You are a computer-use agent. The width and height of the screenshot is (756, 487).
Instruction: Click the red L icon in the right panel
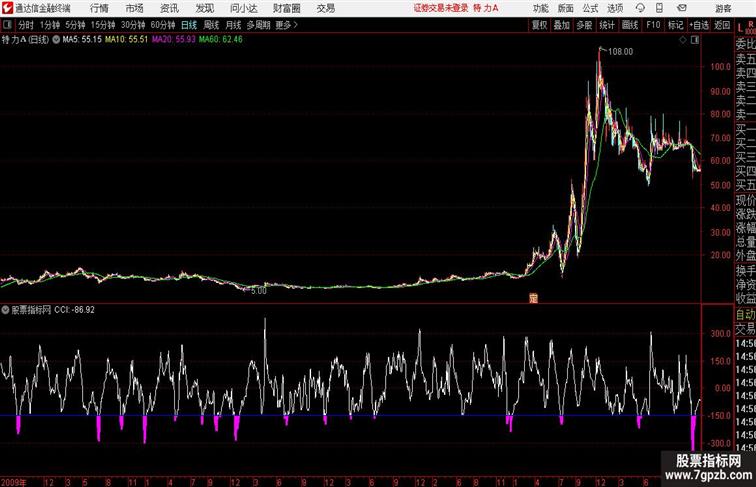(x=740, y=27)
